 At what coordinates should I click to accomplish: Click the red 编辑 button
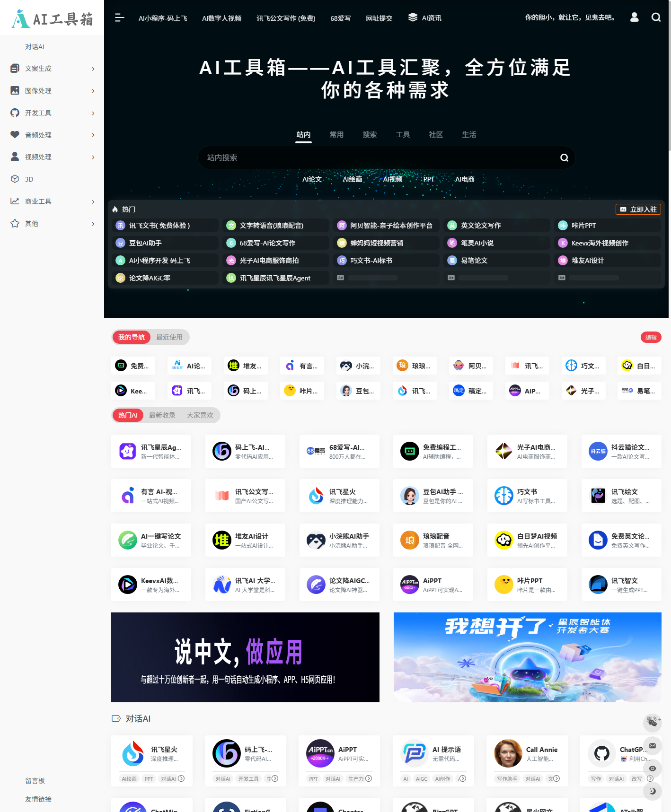click(x=651, y=337)
